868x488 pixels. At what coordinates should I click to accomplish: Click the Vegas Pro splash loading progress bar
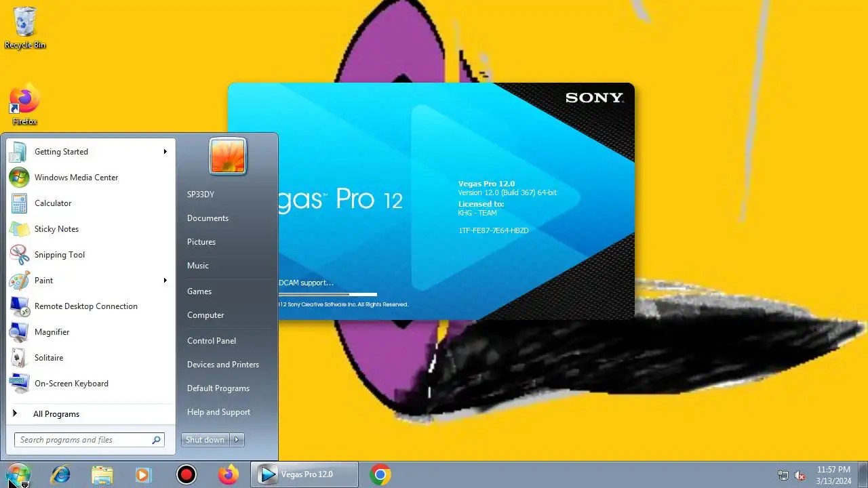click(327, 294)
